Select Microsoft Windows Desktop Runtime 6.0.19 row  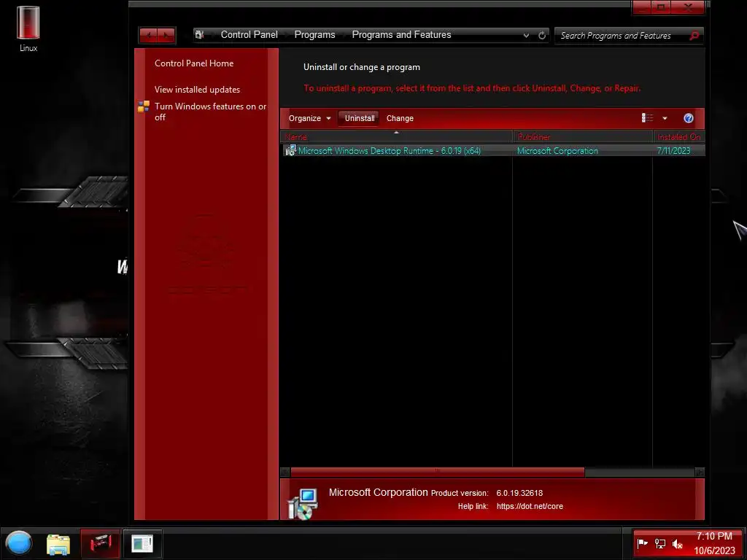pyautogui.click(x=492, y=150)
